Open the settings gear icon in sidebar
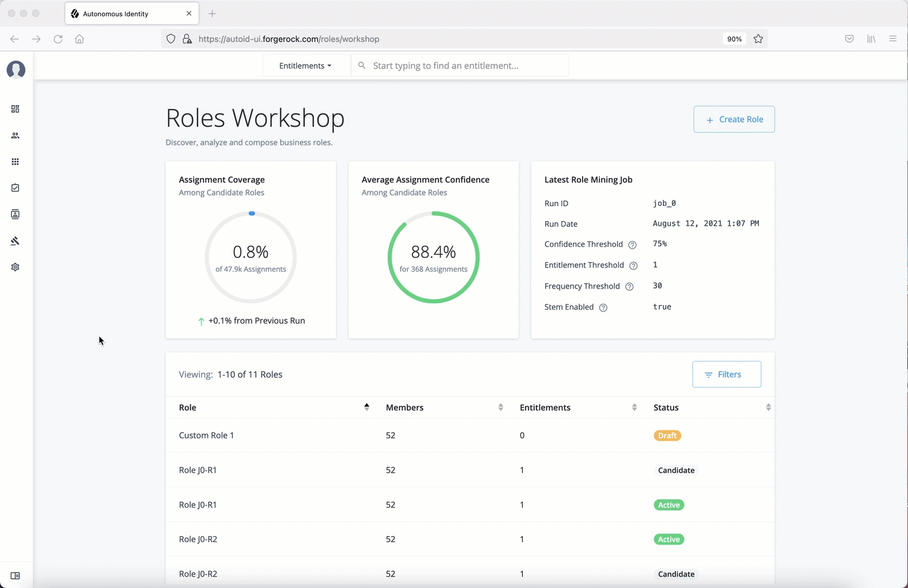Screen dimensions: 908x588 (x=15, y=267)
